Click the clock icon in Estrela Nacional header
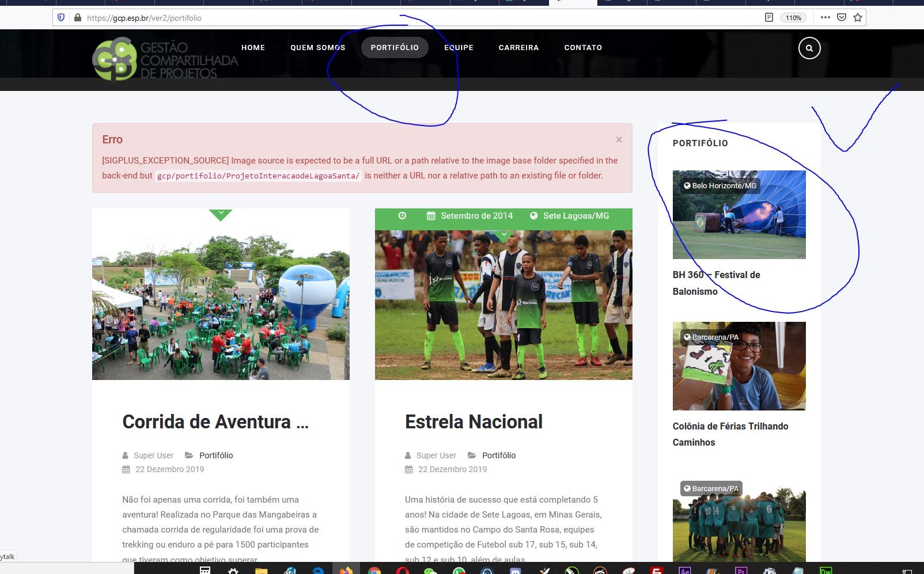The image size is (924, 574). tap(402, 216)
